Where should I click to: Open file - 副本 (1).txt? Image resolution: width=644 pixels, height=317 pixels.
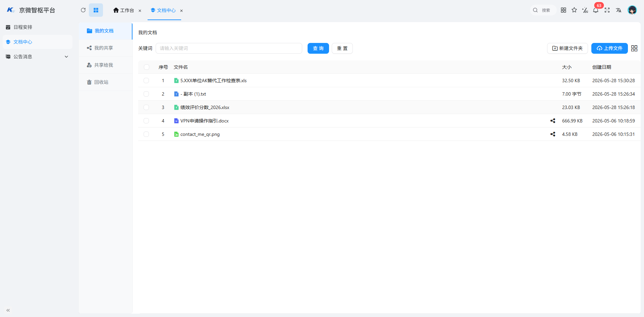pos(193,94)
